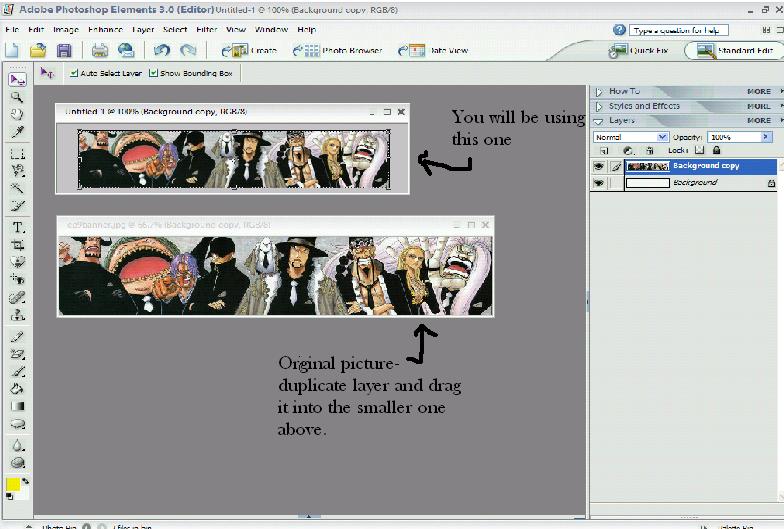Select the Brush tool
784x529 pixels.
coord(18,372)
